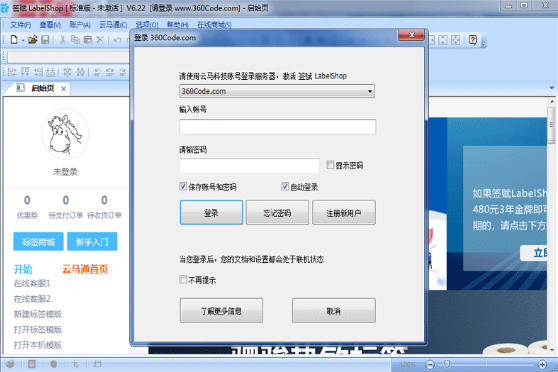Open the 账户(A) menu

80,25
